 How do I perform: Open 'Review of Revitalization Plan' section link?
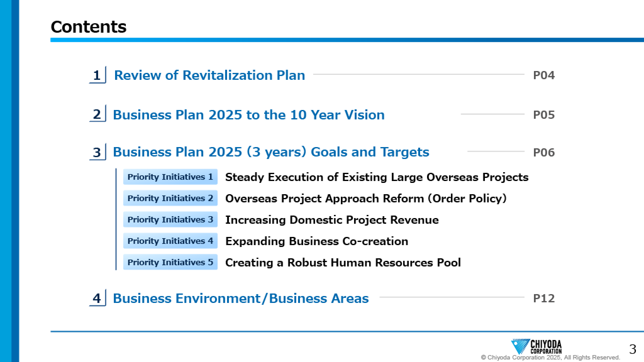209,75
